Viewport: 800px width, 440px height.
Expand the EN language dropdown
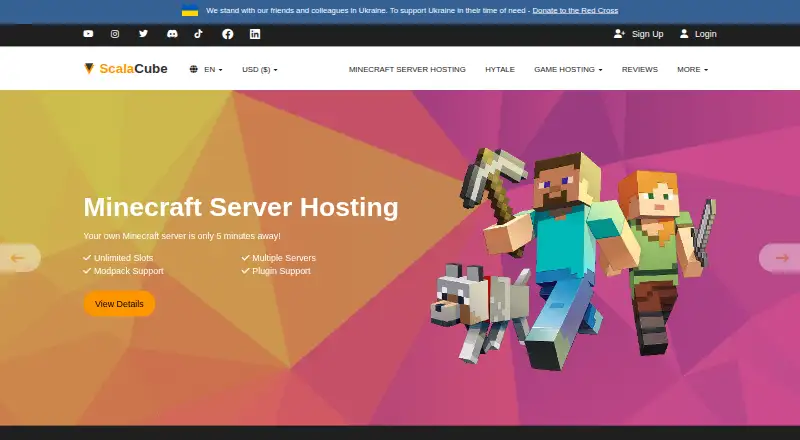tap(206, 69)
